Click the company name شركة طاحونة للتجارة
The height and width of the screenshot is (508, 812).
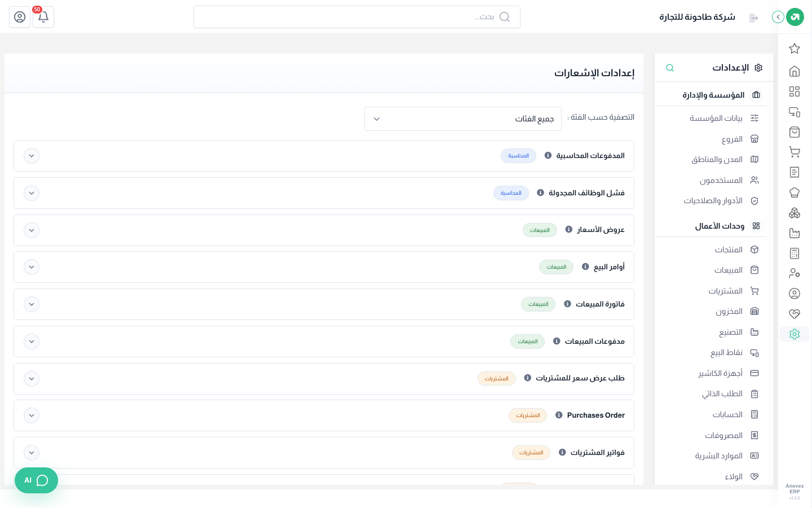pos(697,17)
